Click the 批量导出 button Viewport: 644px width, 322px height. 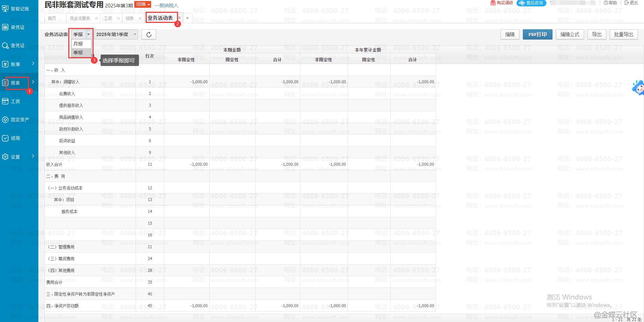[623, 34]
